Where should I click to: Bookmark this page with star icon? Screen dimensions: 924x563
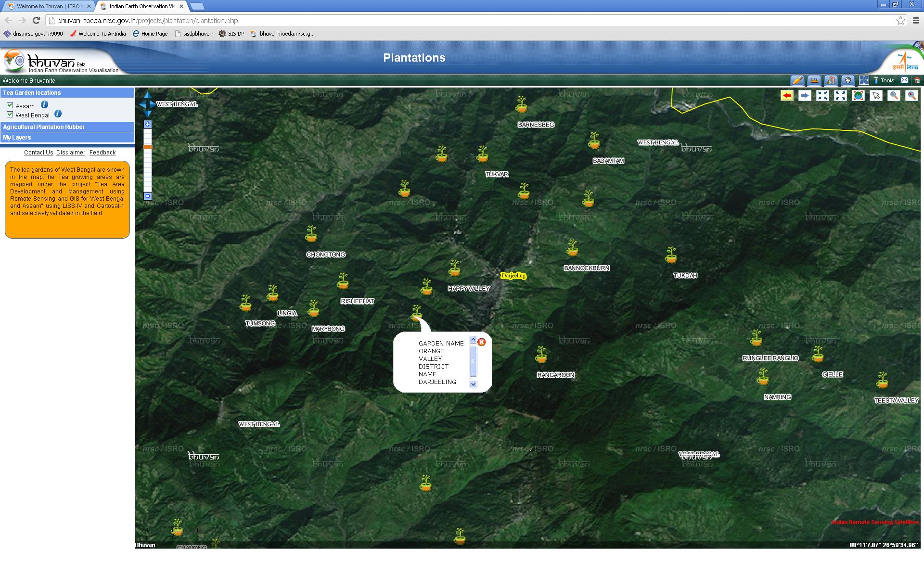pyautogui.click(x=900, y=20)
